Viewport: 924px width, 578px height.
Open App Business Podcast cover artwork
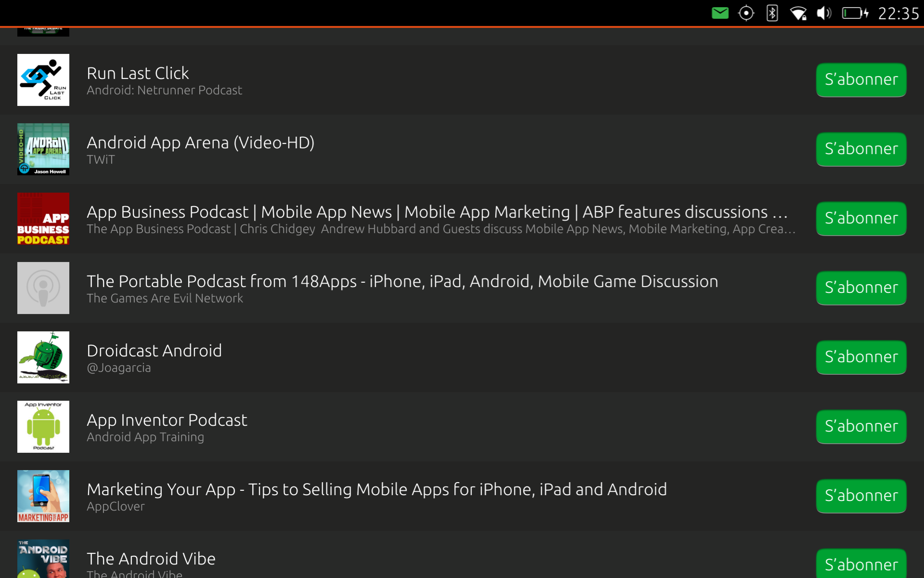pyautogui.click(x=43, y=219)
